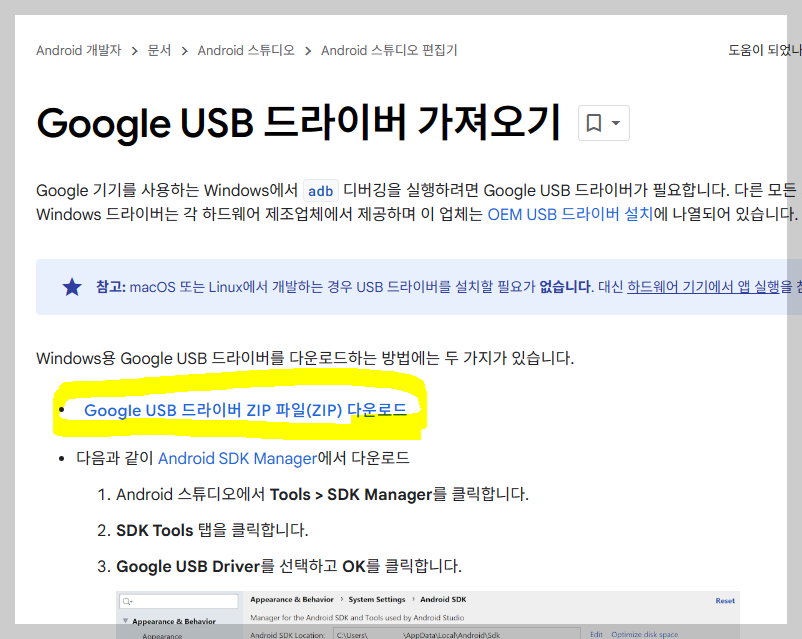Open the Android SDK Manager link
This screenshot has width=802, height=639.
point(237,458)
